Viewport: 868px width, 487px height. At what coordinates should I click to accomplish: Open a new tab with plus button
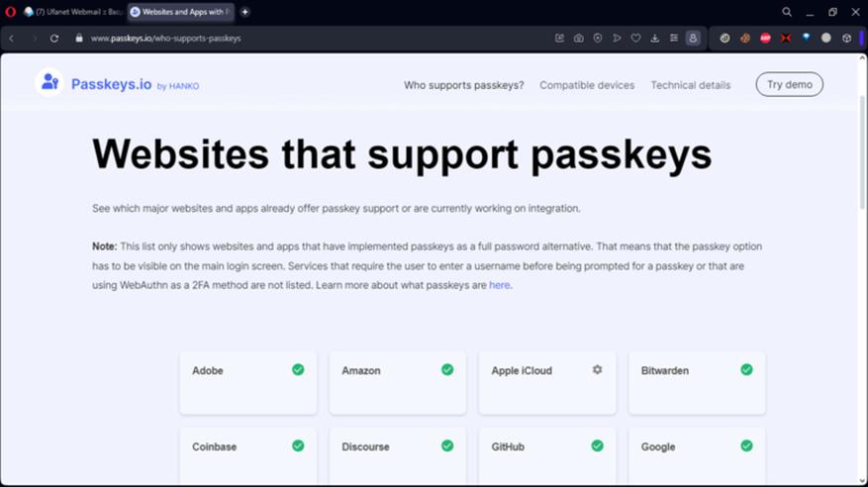tap(244, 12)
